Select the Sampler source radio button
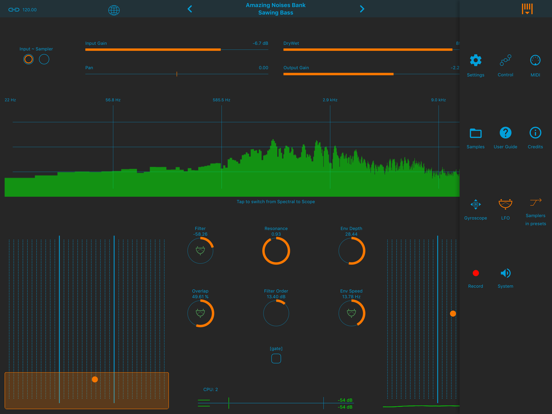 [x=44, y=59]
